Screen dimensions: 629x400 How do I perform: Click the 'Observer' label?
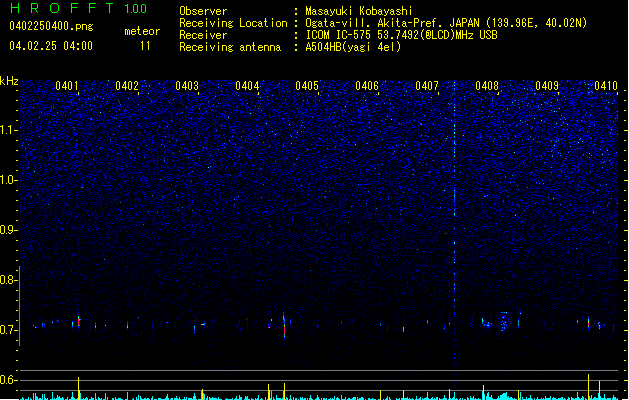click(203, 11)
